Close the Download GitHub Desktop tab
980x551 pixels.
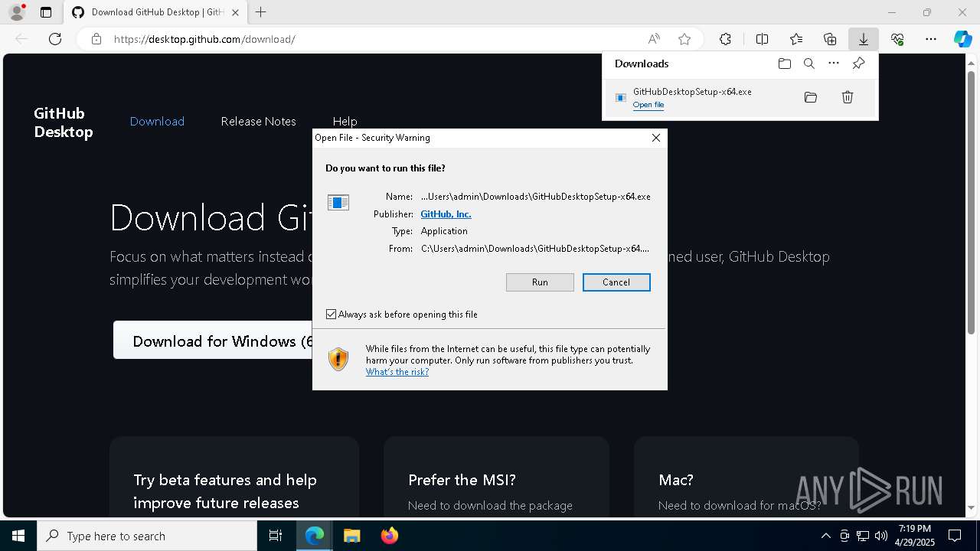(235, 12)
